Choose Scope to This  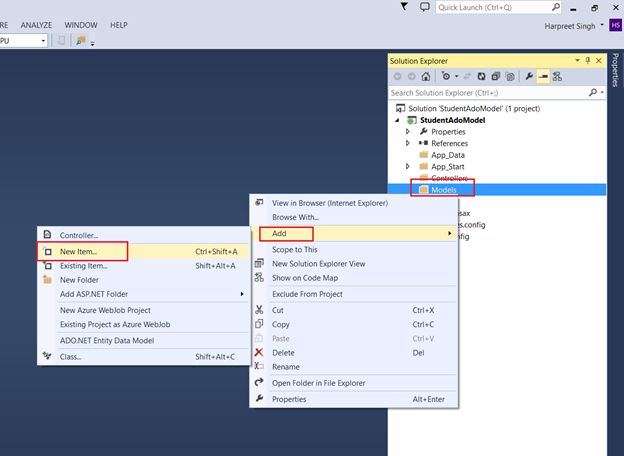coord(294,249)
